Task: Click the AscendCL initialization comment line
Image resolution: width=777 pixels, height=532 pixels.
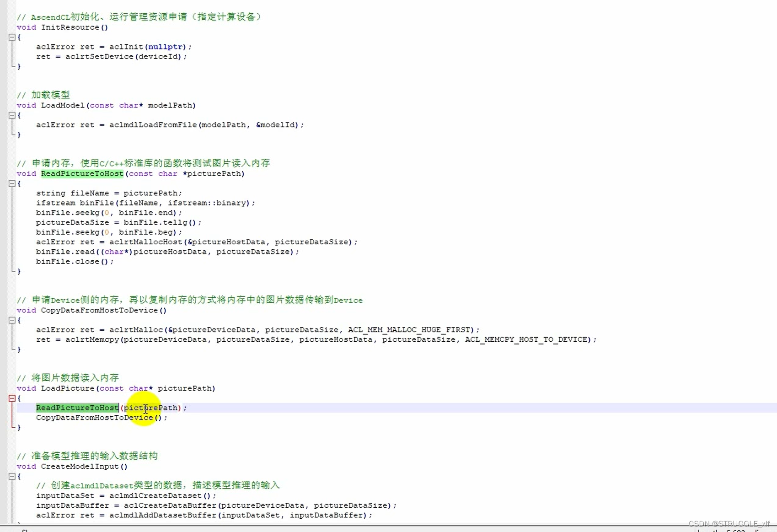Action: click(x=139, y=17)
